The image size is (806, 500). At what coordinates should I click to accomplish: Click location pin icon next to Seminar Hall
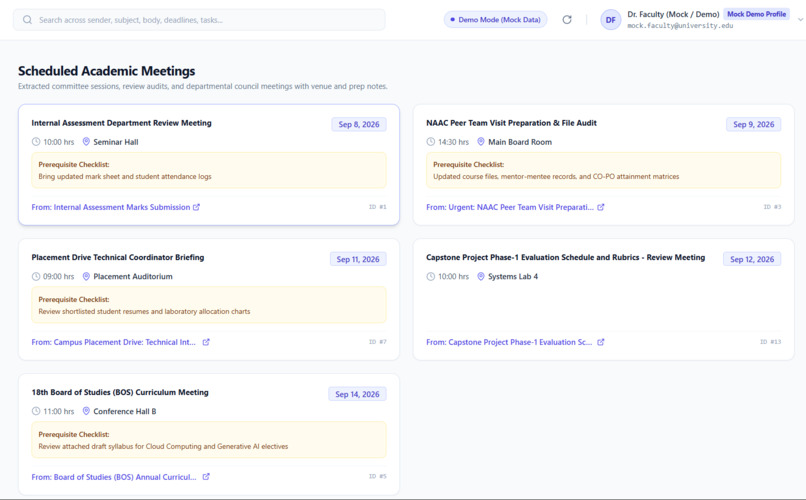point(86,142)
